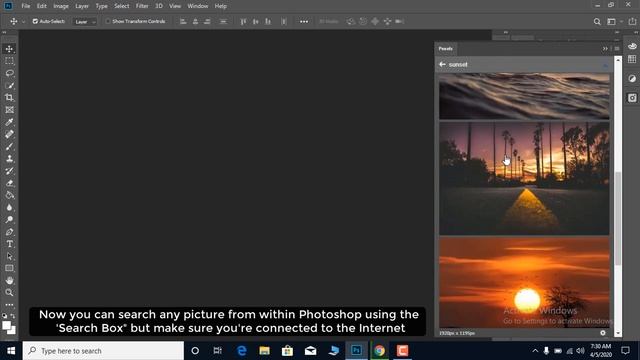Select the palm trees sunset road thumbnail

point(524,179)
